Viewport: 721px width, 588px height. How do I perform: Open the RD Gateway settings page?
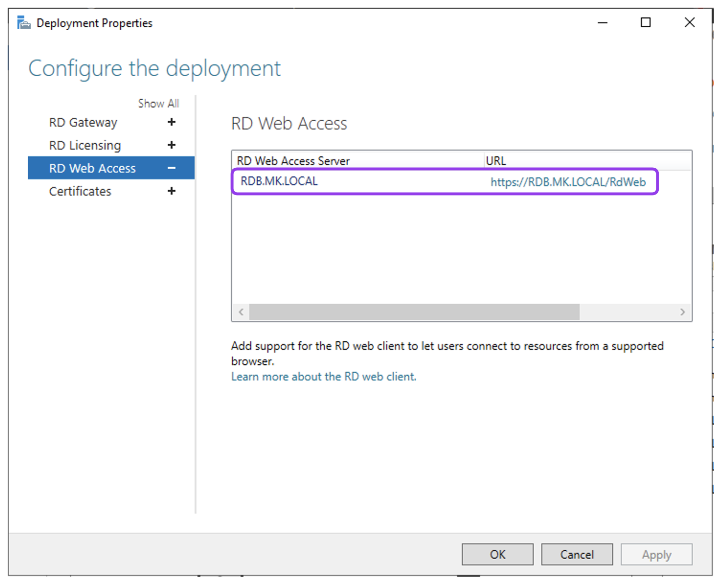pyautogui.click(x=83, y=123)
